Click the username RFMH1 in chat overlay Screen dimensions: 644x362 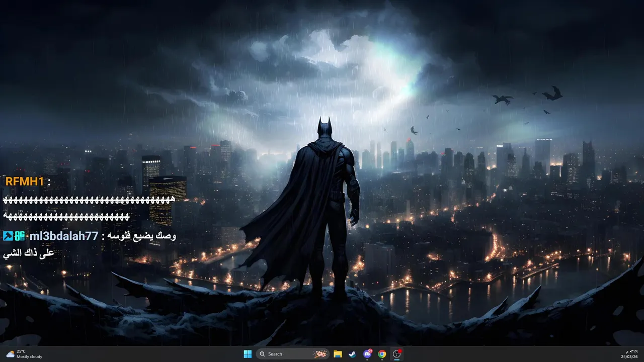[25, 182]
